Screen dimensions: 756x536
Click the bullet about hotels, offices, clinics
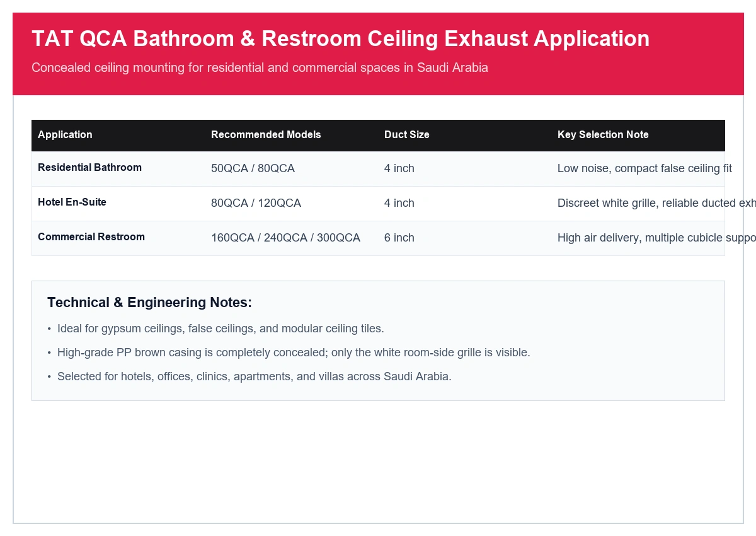pos(255,376)
